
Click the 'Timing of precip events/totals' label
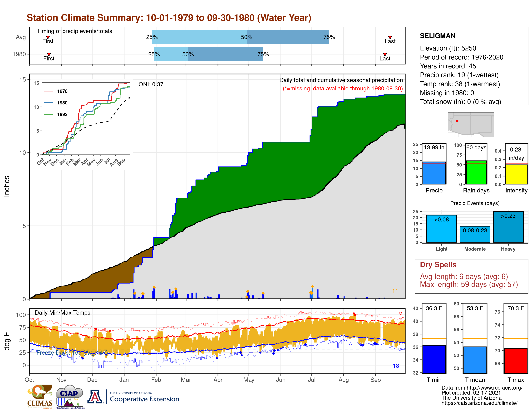(74, 31)
